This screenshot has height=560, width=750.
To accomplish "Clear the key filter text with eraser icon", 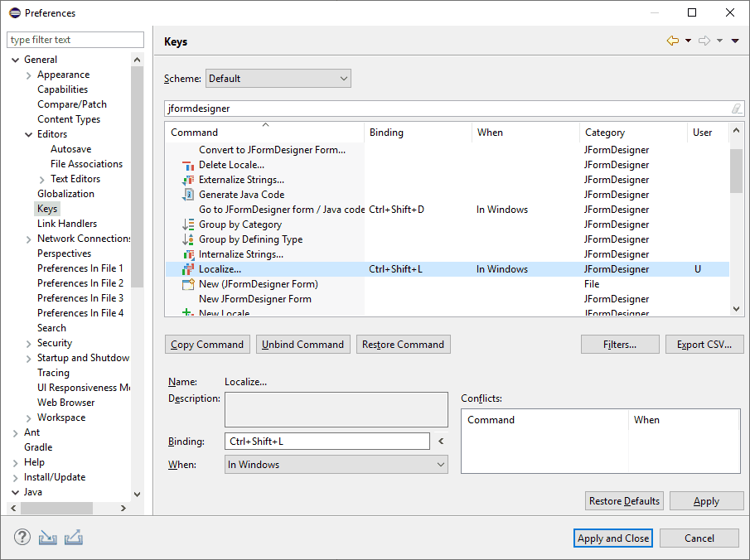I will click(737, 109).
